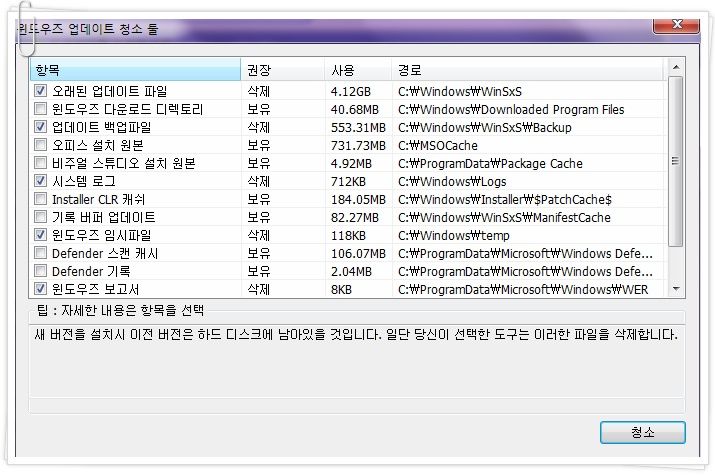Click 삭제 recommendation in 오래된 업데이트 파일 row
The width and height of the screenshot is (715, 475).
tap(259, 92)
